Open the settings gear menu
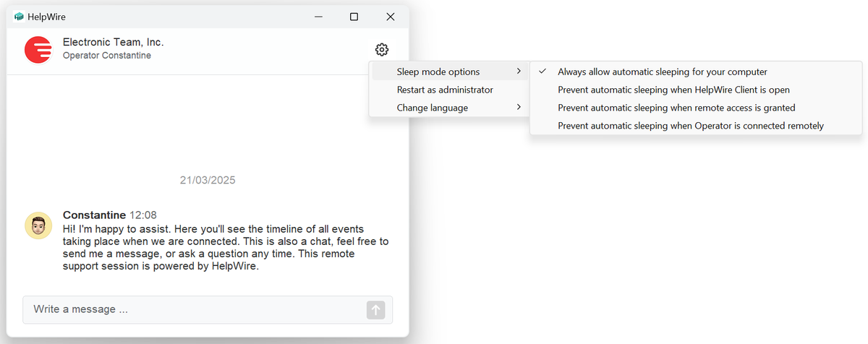868x344 pixels. point(382,50)
